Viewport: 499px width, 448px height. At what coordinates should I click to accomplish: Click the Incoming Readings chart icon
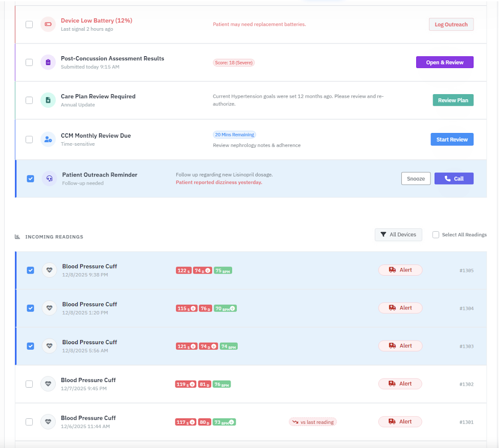[17, 237]
